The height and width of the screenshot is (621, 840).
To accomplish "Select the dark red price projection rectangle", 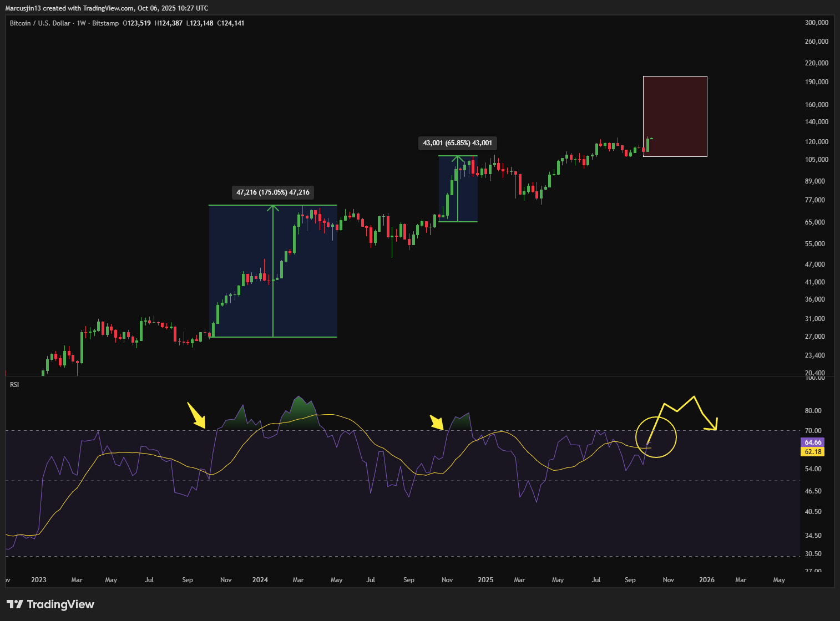I will 675,116.
